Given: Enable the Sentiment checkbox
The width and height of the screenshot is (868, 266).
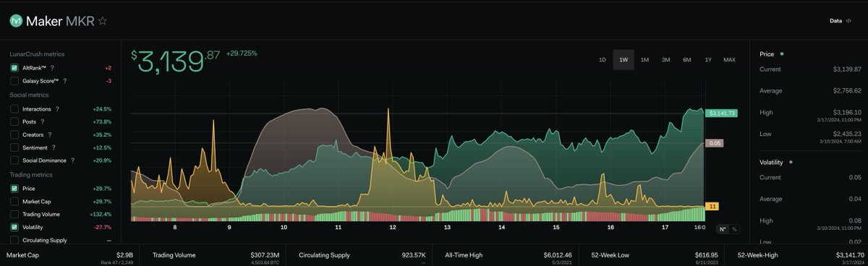Looking at the screenshot, I should [14, 148].
